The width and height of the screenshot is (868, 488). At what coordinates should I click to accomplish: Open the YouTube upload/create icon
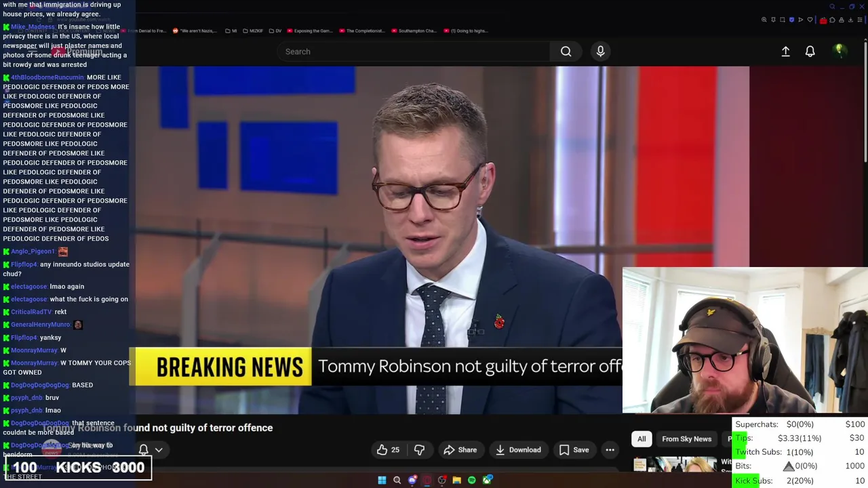(785, 52)
